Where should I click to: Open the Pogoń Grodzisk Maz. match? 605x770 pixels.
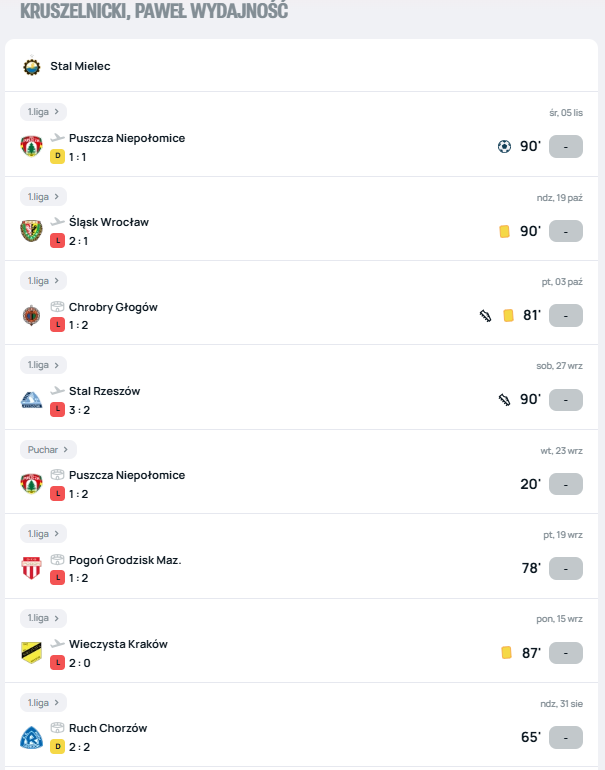(x=125, y=560)
